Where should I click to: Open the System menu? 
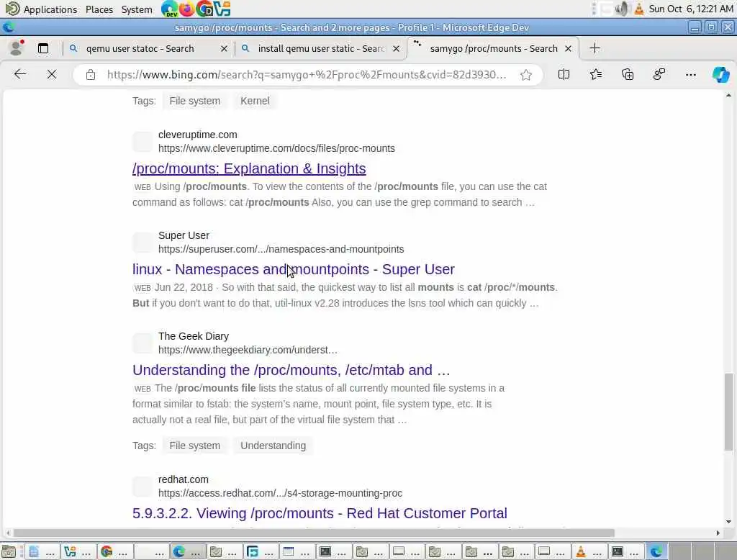tap(137, 9)
